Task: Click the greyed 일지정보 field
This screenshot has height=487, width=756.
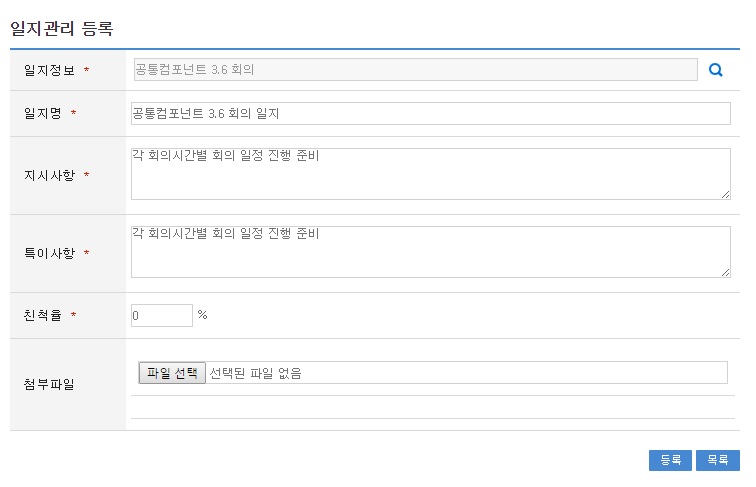Action: click(x=414, y=70)
